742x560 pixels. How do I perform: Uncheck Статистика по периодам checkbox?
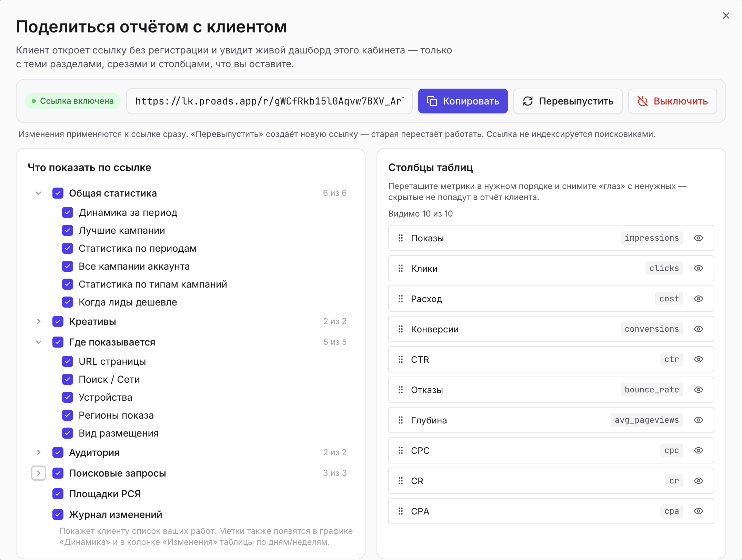[68, 248]
